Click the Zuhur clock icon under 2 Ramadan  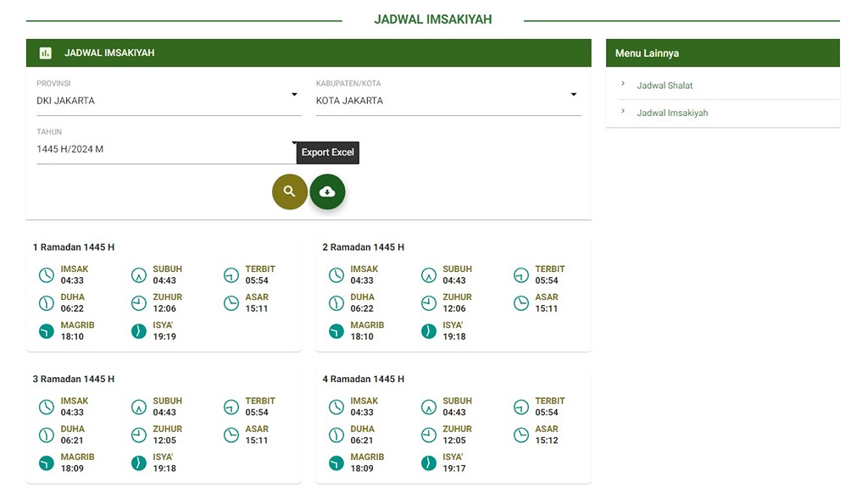429,303
